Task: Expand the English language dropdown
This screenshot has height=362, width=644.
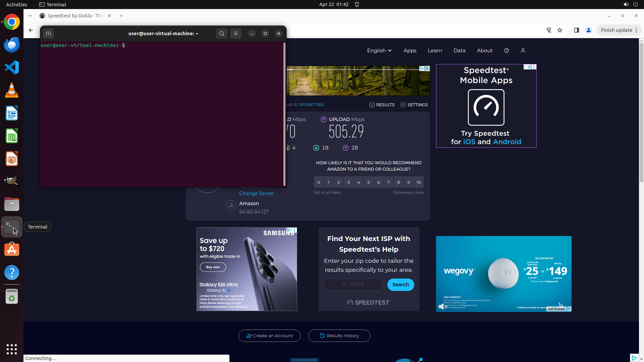Action: [379, 51]
